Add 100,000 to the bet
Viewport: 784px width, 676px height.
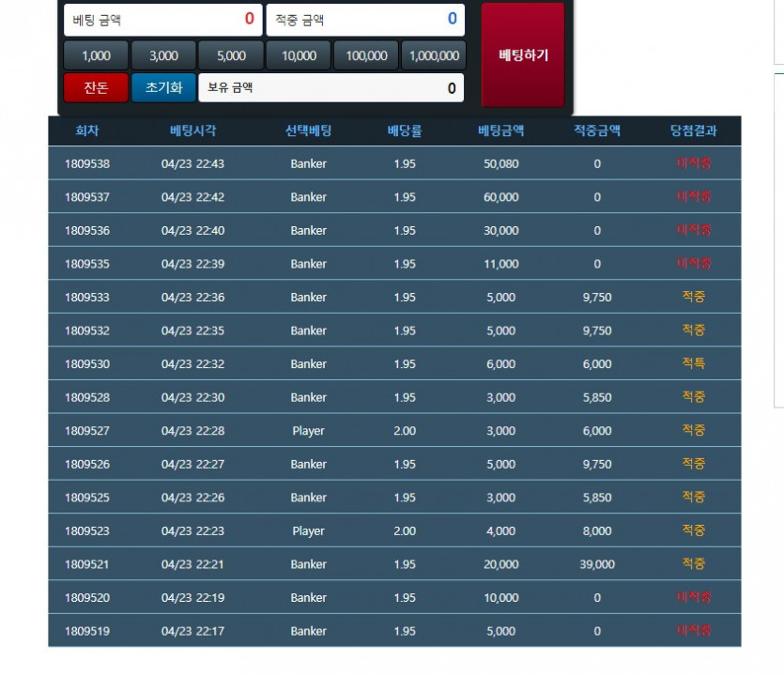[x=366, y=55]
